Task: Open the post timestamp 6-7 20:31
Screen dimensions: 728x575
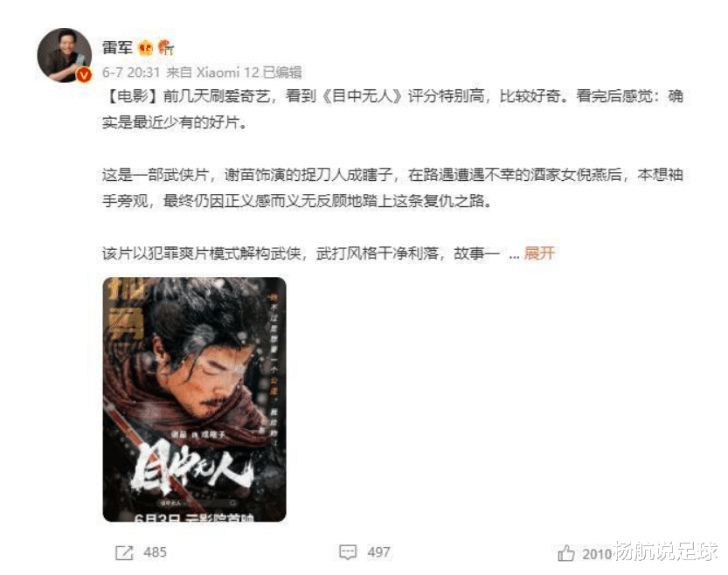Action: coord(131,73)
